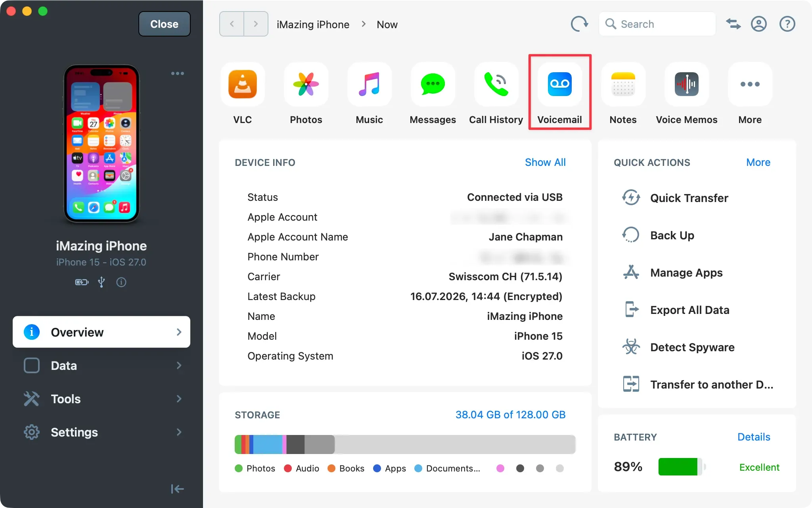This screenshot has height=508, width=812.
Task: Focus the Search field
Action: pyautogui.click(x=657, y=24)
